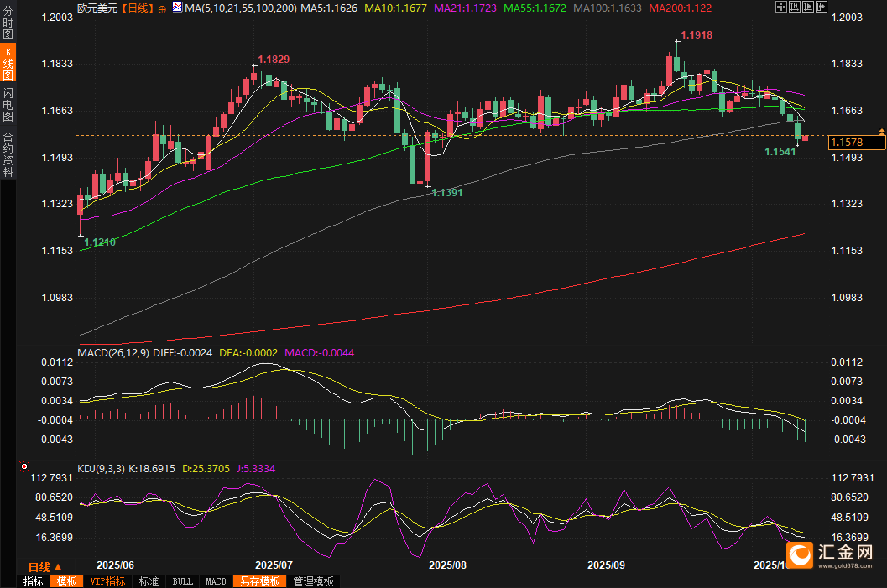Click the 1.1918 high price marker
The width and height of the screenshot is (887, 588).
696,35
